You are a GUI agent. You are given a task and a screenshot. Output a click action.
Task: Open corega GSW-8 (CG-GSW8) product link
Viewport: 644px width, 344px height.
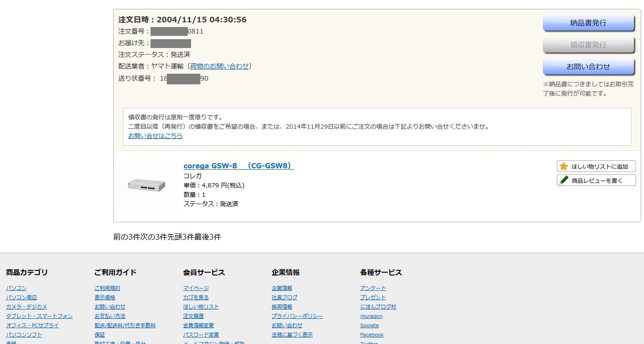pos(239,166)
